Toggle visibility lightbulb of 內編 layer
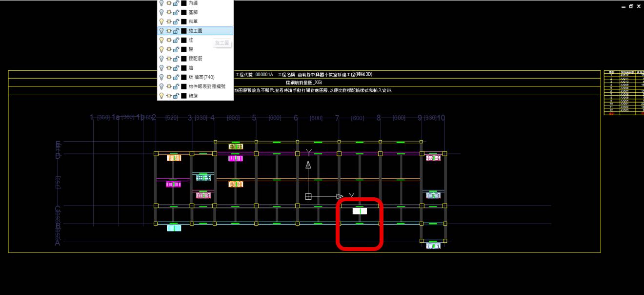The image size is (644, 295). coord(162,3)
